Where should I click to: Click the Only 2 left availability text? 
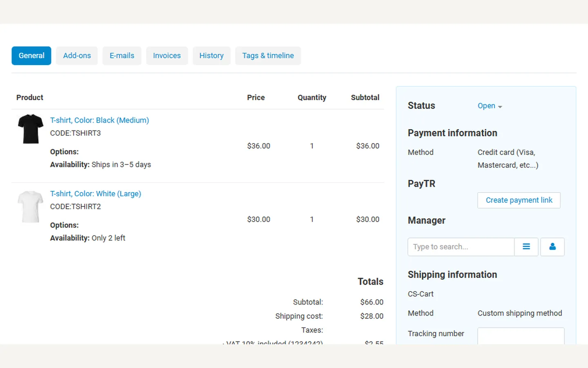pyautogui.click(x=108, y=238)
